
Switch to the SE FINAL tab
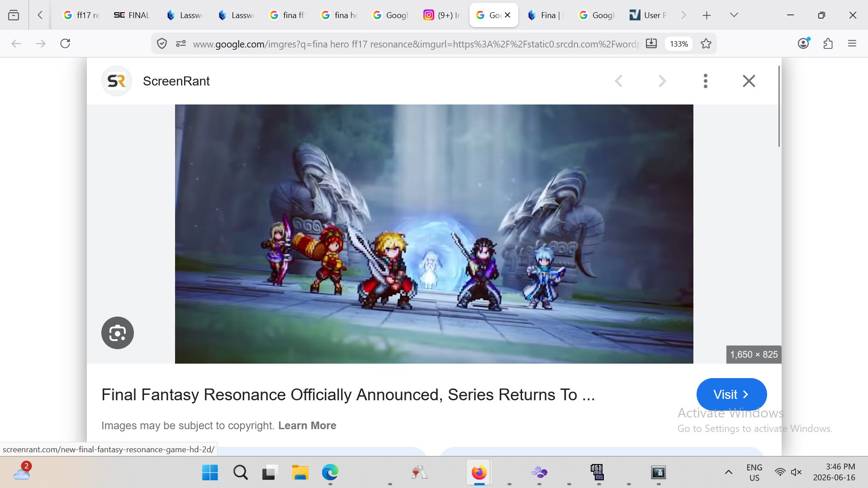[x=132, y=15]
